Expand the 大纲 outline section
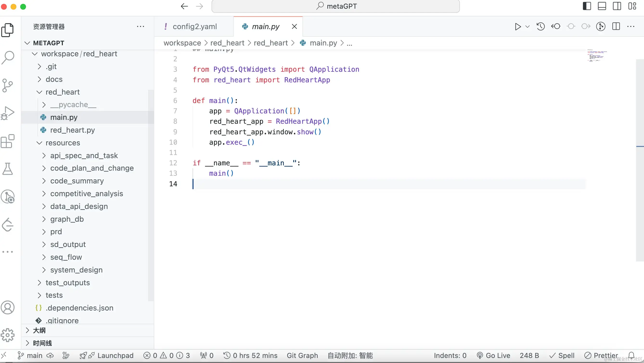The height and width of the screenshot is (363, 644). (39, 331)
